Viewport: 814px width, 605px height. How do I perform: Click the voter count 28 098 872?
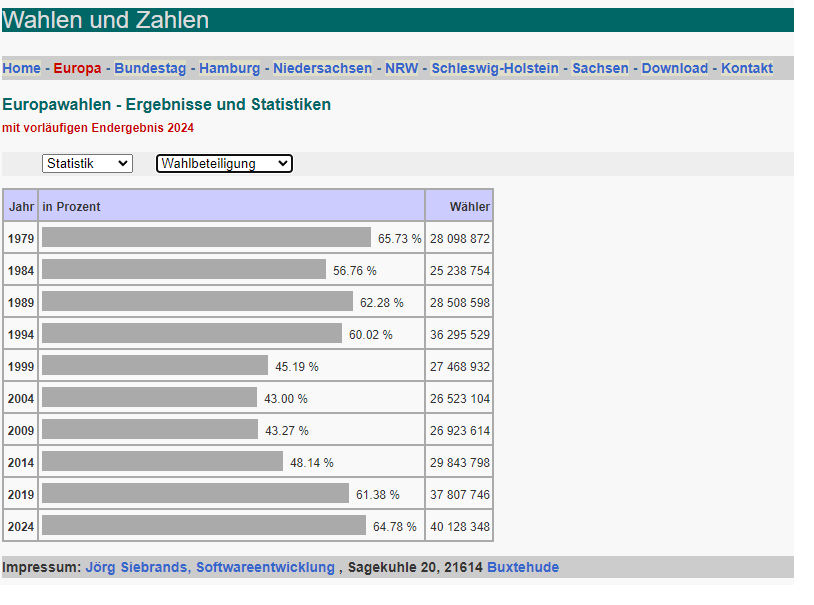tap(460, 239)
